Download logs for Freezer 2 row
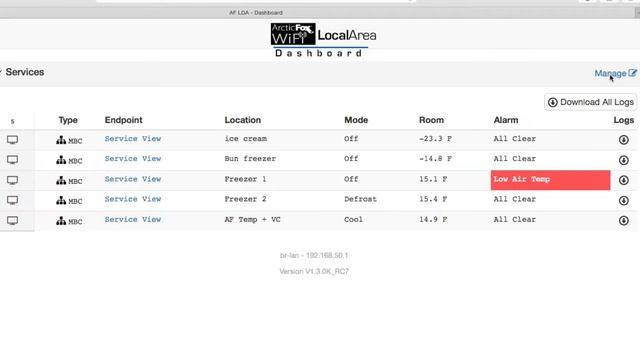Screen dimensions: 640x360 click(623, 200)
